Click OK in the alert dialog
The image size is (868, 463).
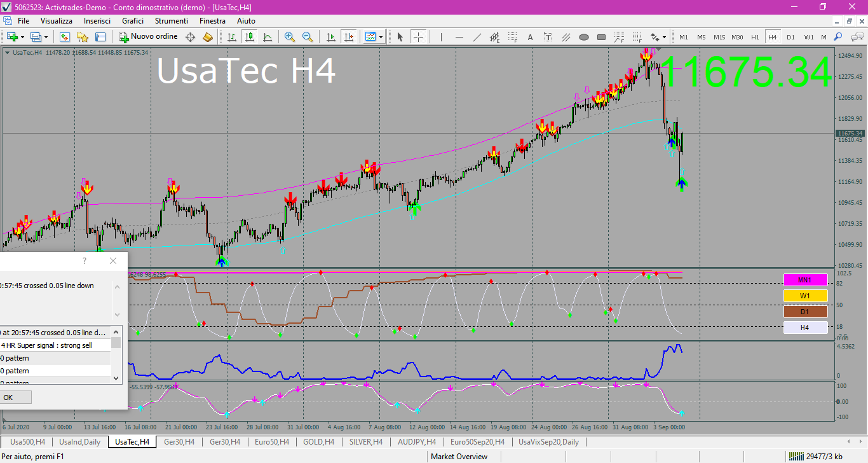click(9, 397)
